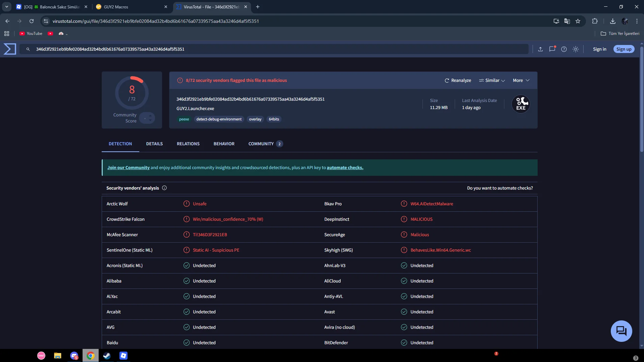The image size is (644, 362).
Task: Click the CrowdStrike Falcon vendor name
Action: coord(126,219)
